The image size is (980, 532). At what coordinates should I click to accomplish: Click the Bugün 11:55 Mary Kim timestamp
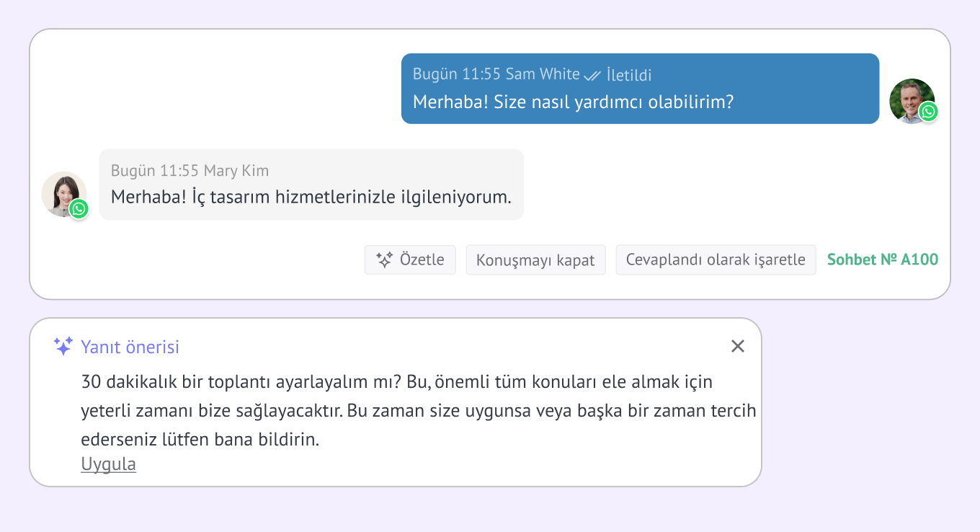pyautogui.click(x=190, y=171)
